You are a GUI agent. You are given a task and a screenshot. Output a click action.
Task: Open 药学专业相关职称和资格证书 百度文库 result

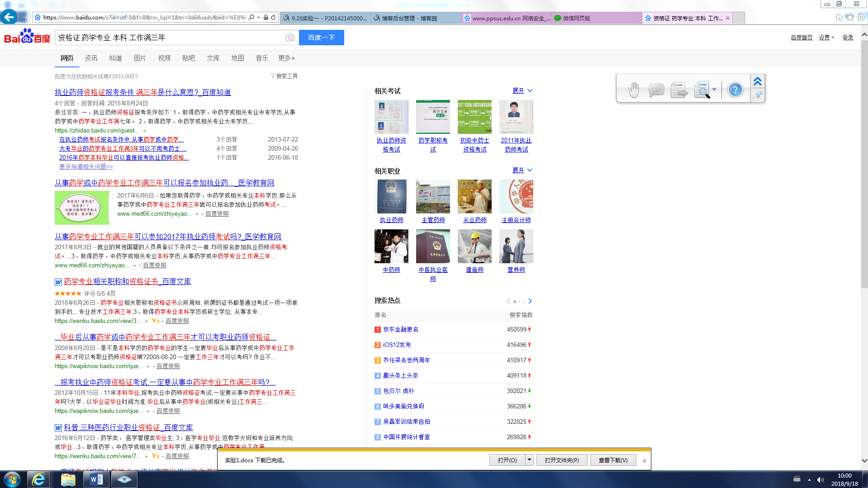point(128,281)
